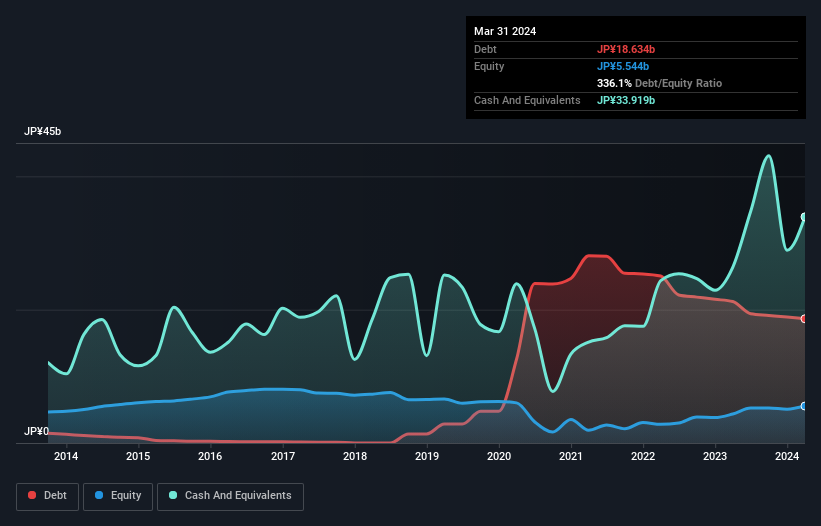Click the JP¥5.544b equity value in tooltip
Image resolution: width=821 pixels, height=526 pixels.
pos(623,66)
